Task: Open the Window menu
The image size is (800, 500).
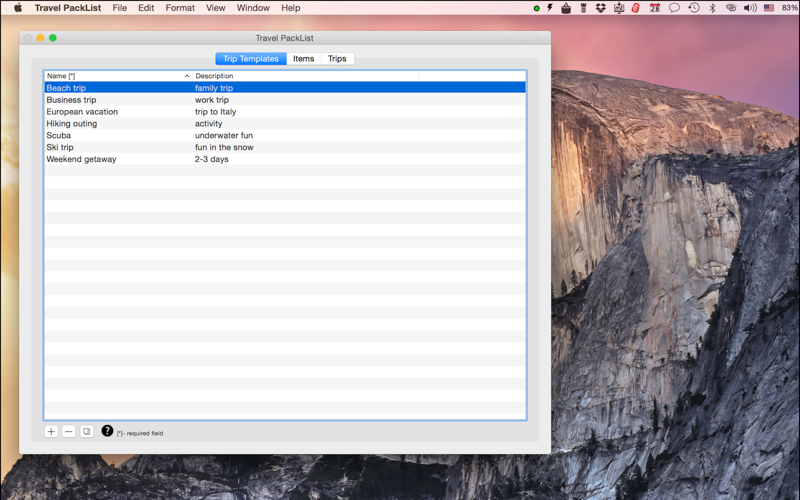Action: pos(253,8)
